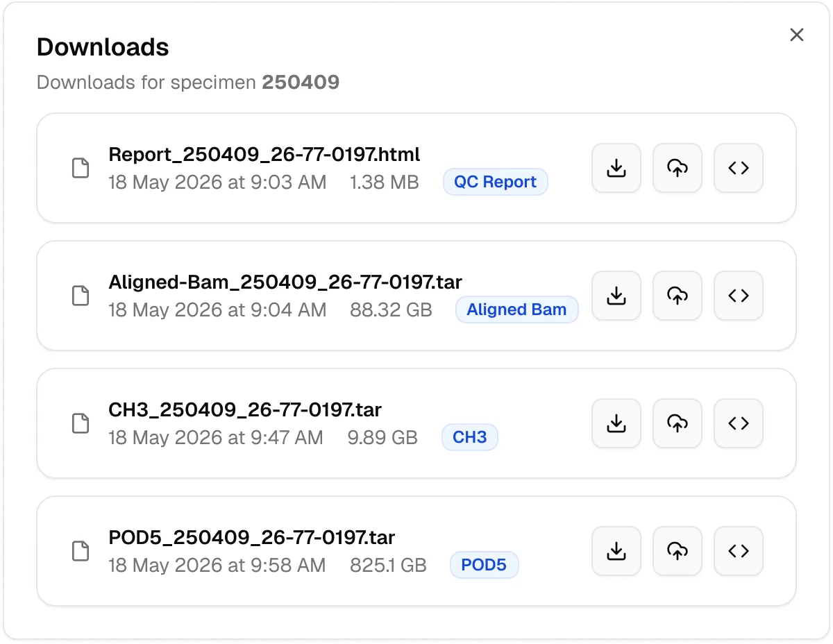
Task: Select filename Report_250409_26-77-0197.html
Action: (x=264, y=154)
